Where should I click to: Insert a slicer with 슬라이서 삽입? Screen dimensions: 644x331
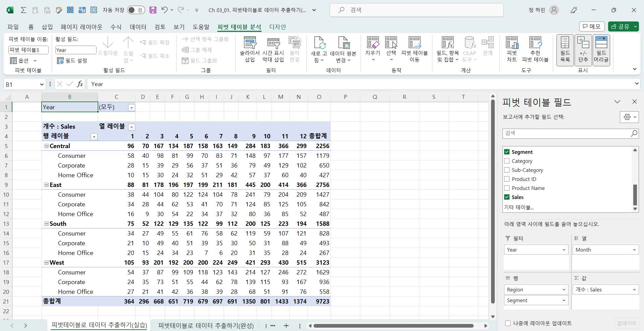[250, 49]
